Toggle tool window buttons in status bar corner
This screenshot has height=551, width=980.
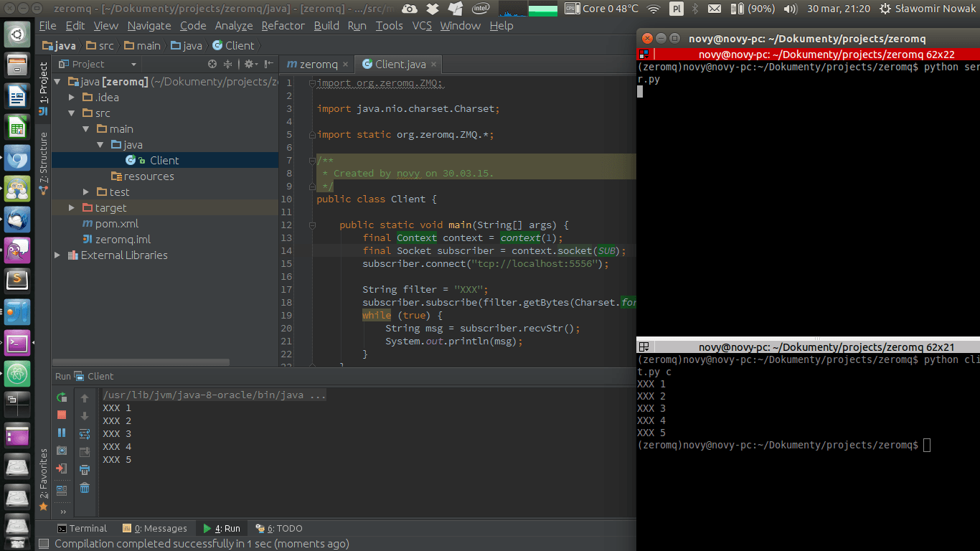pos(44,544)
